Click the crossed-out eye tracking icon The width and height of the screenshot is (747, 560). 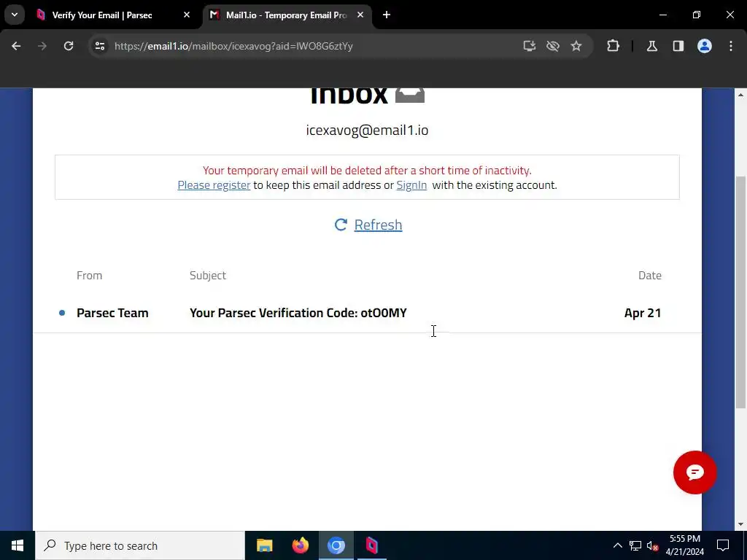click(553, 46)
